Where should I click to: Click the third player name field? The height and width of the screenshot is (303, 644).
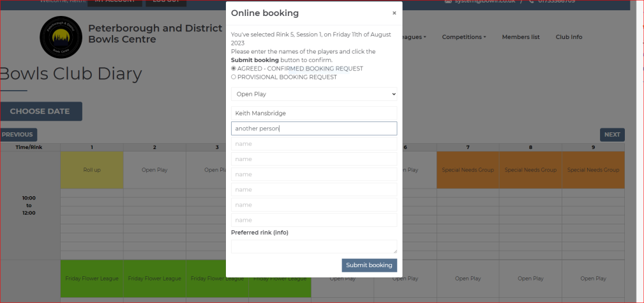coord(314,144)
